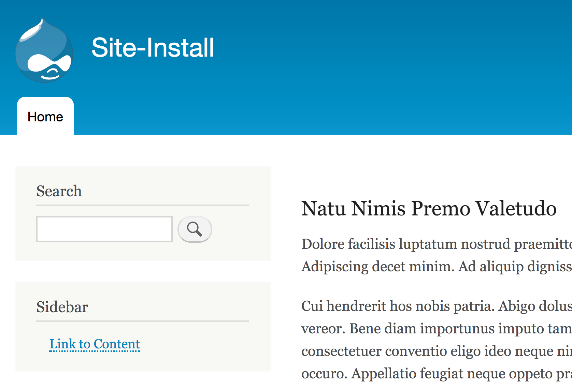Click the line starting with Adipiscing decet
Image resolution: width=572 pixels, height=392 pixels.
(x=436, y=267)
